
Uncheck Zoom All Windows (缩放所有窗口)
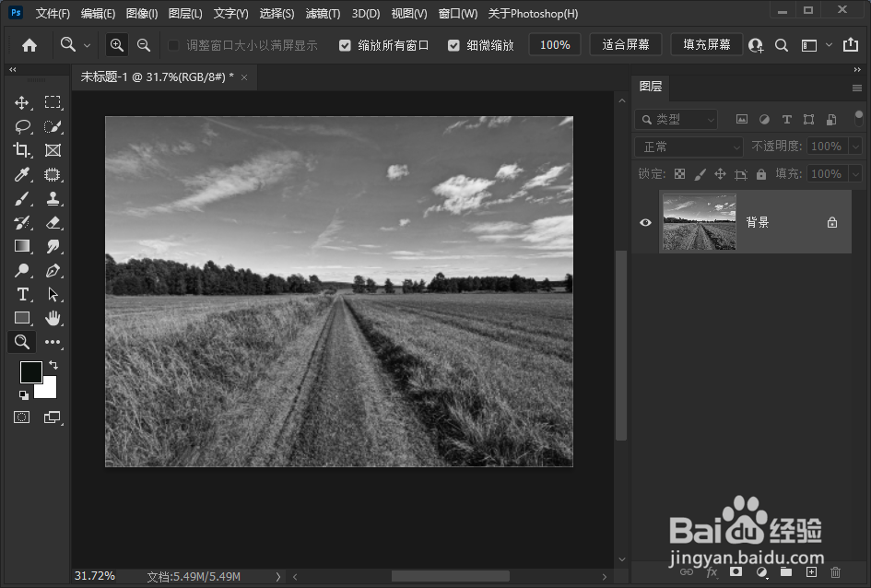(x=345, y=45)
